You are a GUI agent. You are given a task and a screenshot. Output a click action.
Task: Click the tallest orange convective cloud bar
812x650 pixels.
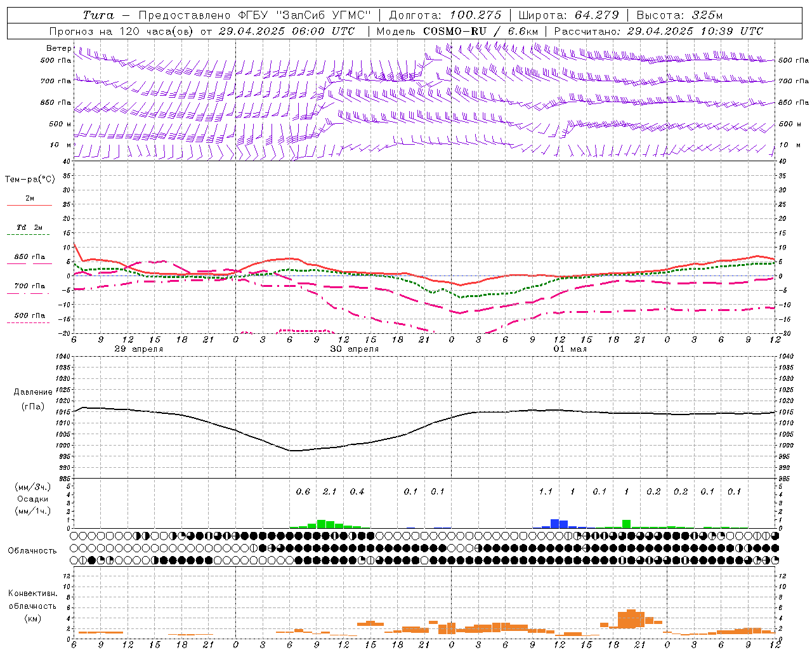click(x=631, y=619)
